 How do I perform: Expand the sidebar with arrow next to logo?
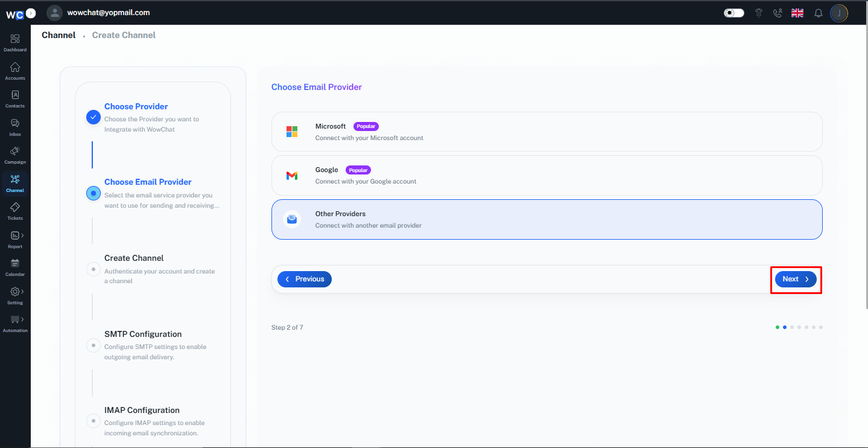(x=31, y=13)
